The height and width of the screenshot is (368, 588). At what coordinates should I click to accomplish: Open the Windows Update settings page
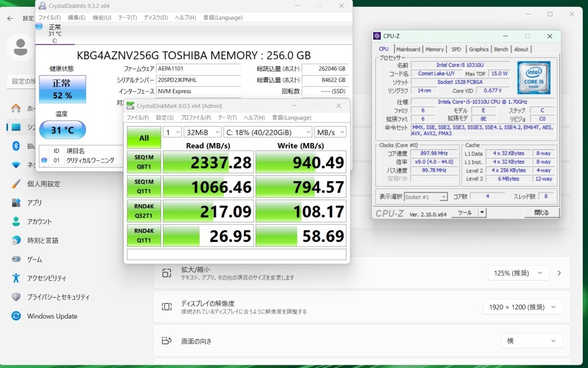[52, 316]
